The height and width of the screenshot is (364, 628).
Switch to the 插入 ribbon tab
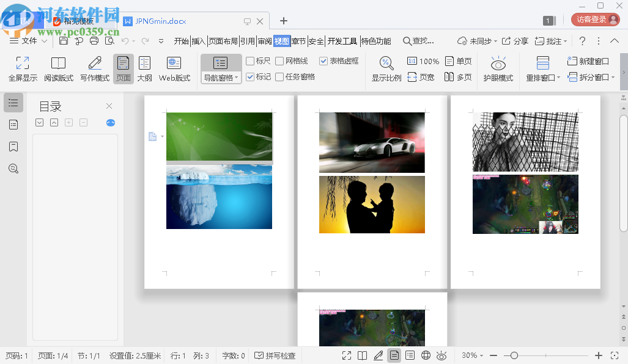pyautogui.click(x=199, y=40)
